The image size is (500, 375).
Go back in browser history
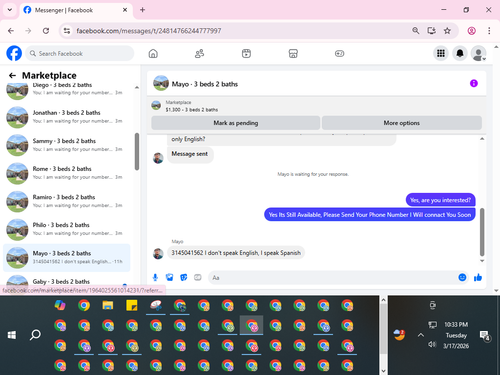[11, 31]
